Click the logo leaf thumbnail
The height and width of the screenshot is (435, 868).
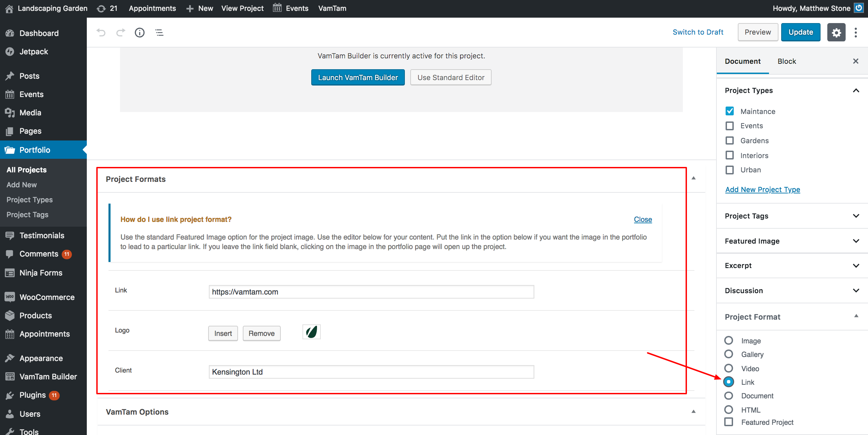(x=311, y=332)
